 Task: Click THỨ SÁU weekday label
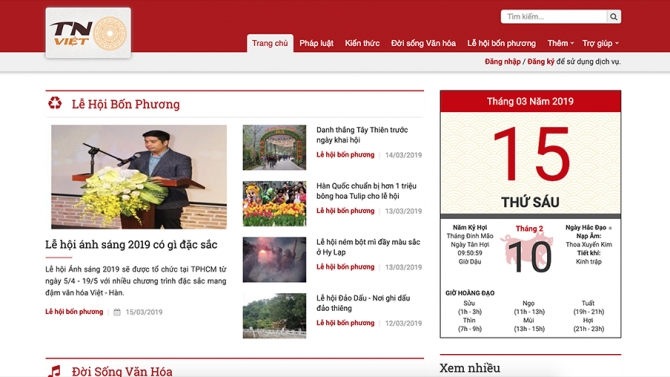tap(530, 202)
